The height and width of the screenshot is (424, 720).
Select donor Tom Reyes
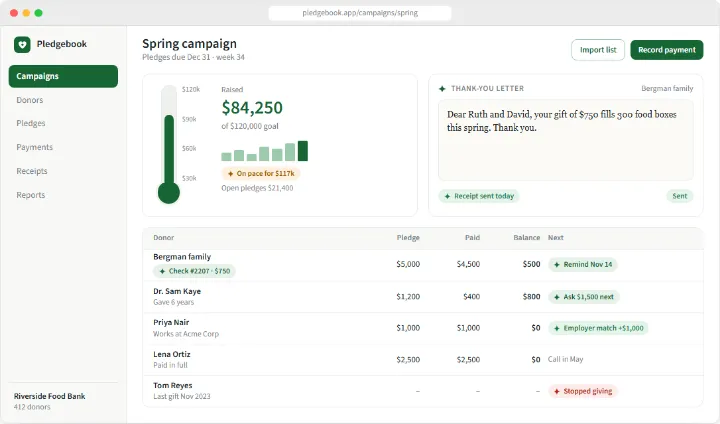point(173,385)
